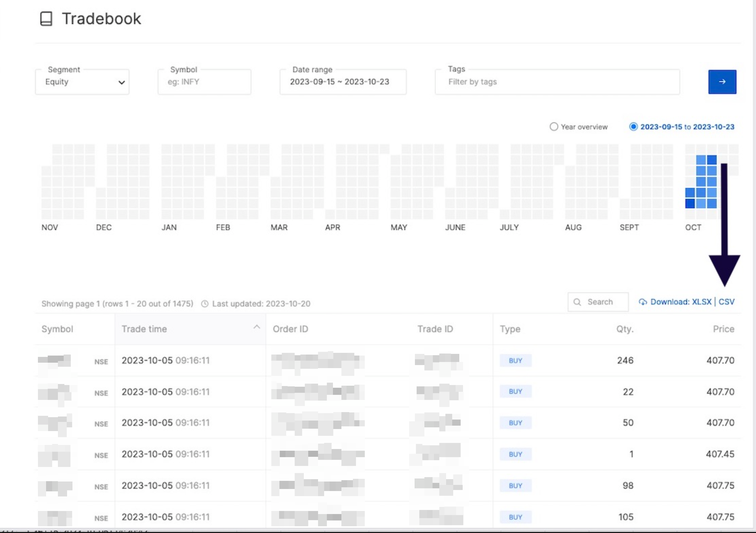Click the clock icon beside Last updated

[205, 304]
